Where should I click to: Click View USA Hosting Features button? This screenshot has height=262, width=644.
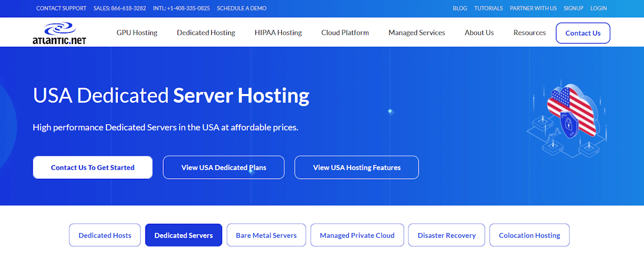[357, 168]
